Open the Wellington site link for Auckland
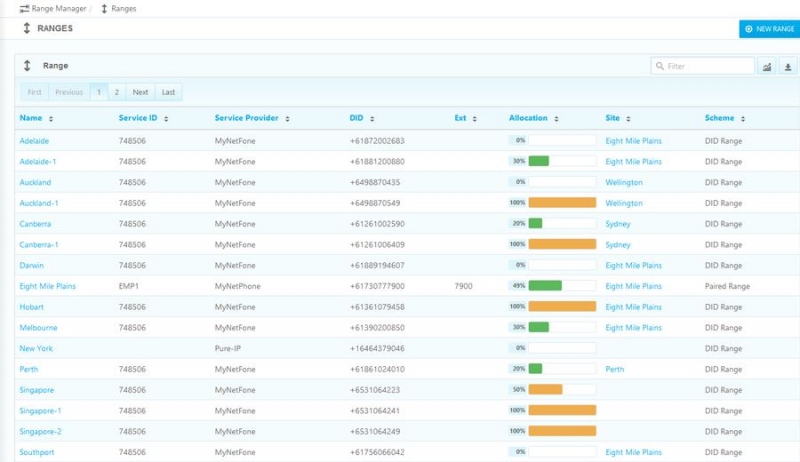Viewport: 800px width, 462px height. tap(624, 183)
